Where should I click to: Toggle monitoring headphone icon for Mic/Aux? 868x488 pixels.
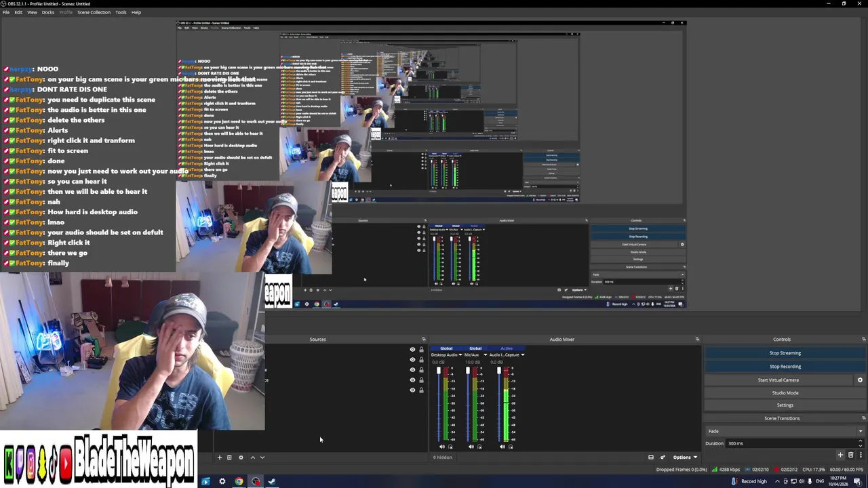[x=479, y=447]
